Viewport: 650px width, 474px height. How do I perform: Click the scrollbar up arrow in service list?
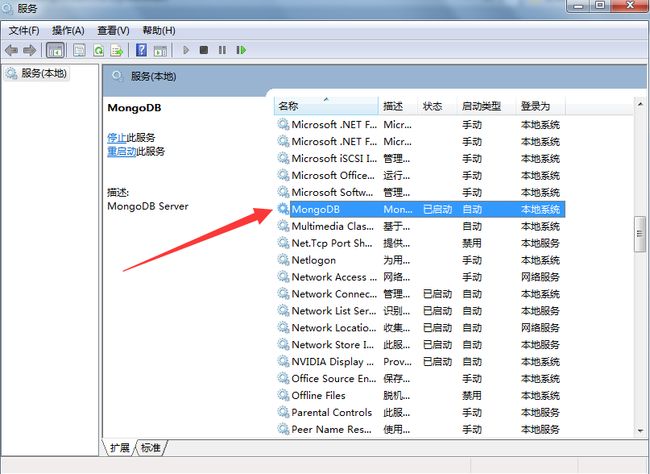tap(640, 104)
